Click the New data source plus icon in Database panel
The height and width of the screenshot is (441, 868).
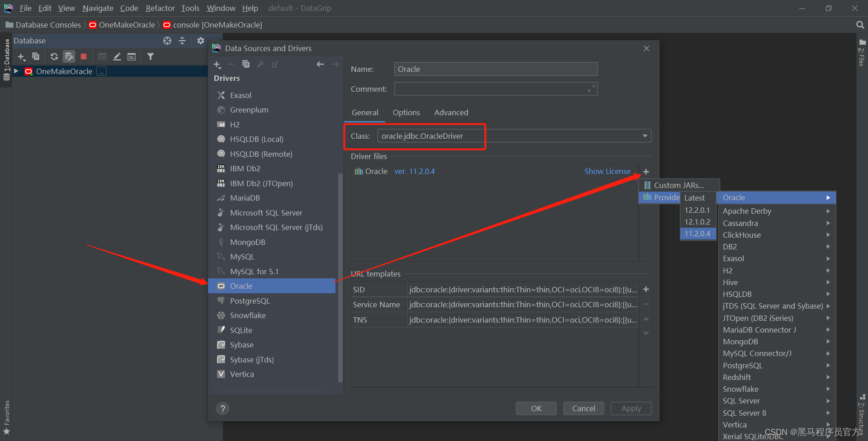tap(21, 57)
